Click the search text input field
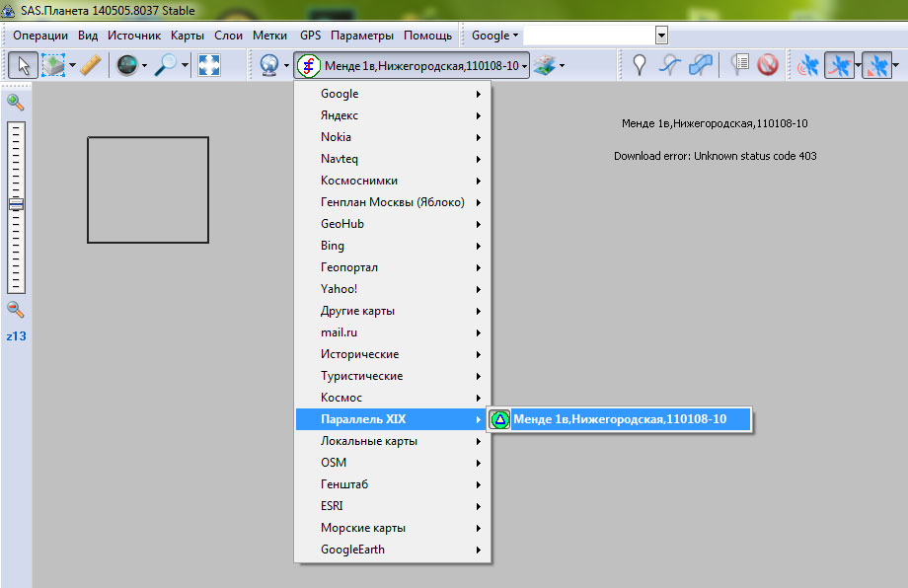The image size is (908, 588). [x=588, y=36]
